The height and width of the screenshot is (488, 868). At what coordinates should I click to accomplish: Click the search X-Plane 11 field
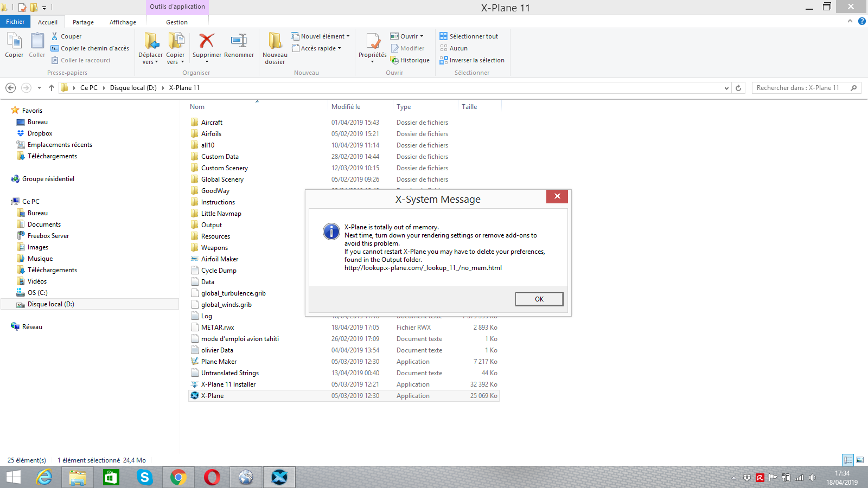806,88
